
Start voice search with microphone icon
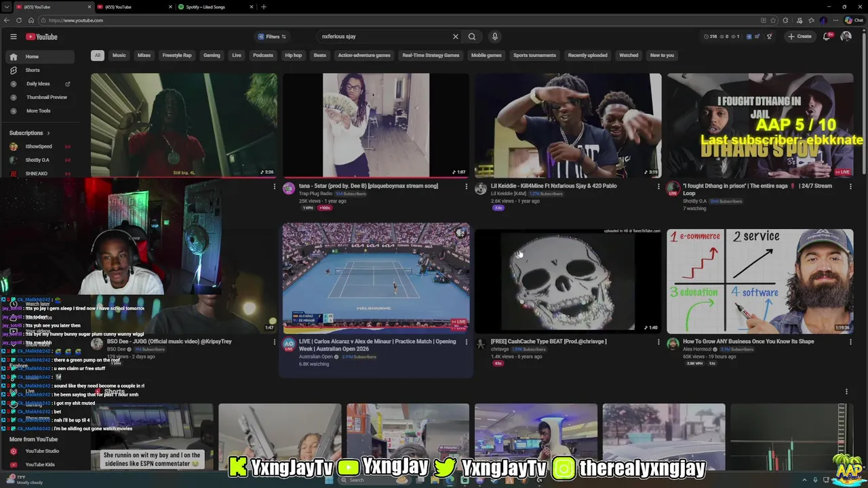(495, 37)
